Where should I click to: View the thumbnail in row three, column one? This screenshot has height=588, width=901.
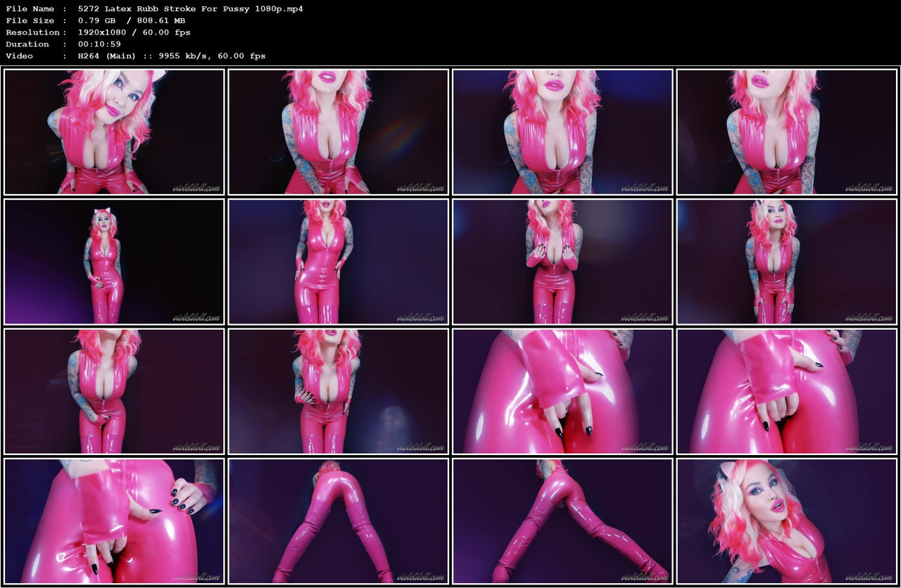click(x=114, y=391)
